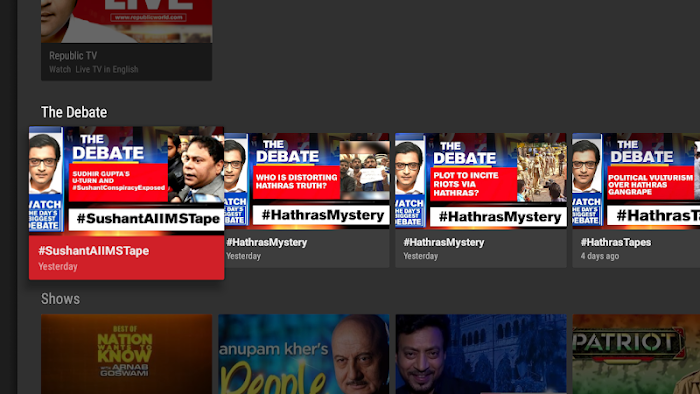The height and width of the screenshot is (394, 700).
Task: Open 'Who is distorting Hathras truth?' debate thumbnail
Action: click(307, 181)
